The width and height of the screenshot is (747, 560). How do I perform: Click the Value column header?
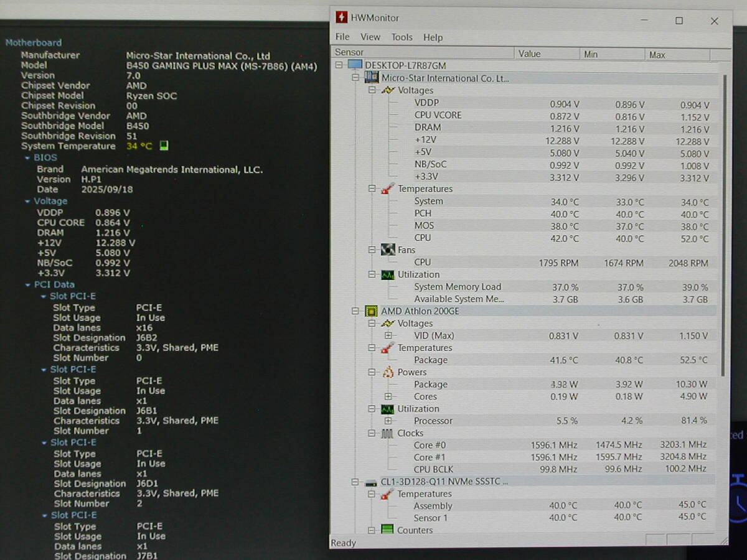point(547,54)
